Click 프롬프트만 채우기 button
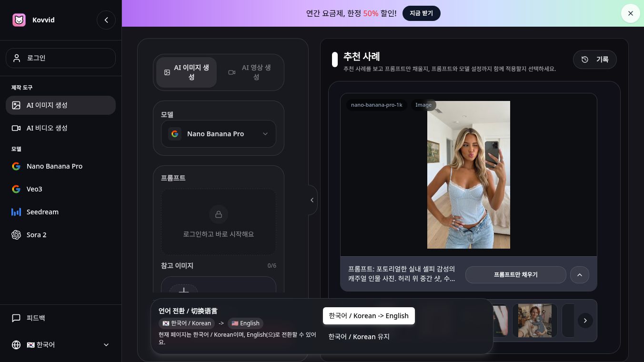Image resolution: width=644 pixels, height=362 pixels. pyautogui.click(x=516, y=275)
